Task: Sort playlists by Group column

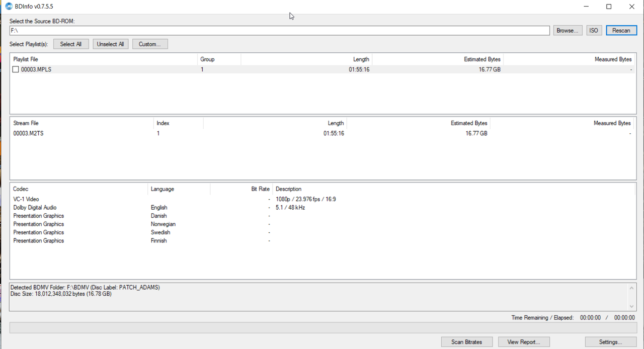Action: (x=219, y=59)
